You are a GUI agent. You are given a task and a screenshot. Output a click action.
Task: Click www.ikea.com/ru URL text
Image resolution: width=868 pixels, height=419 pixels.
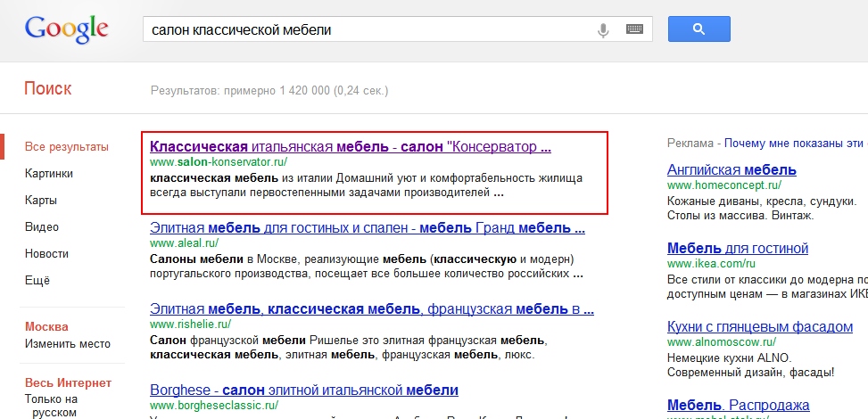[x=711, y=264]
